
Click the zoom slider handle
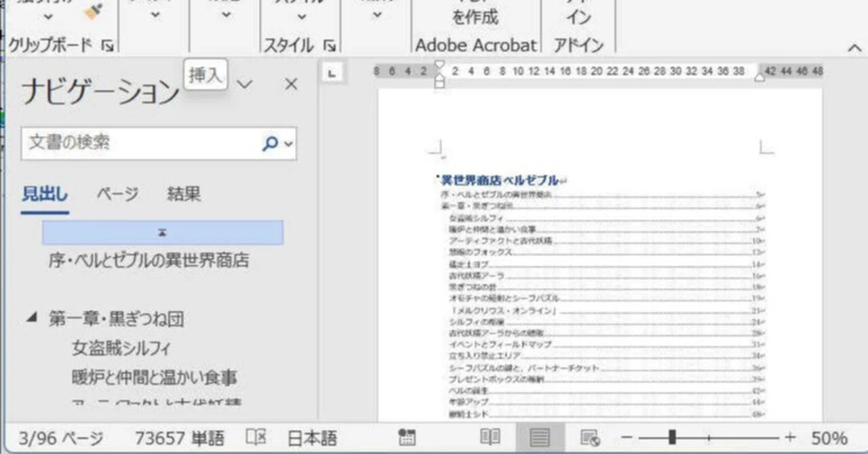(x=671, y=438)
